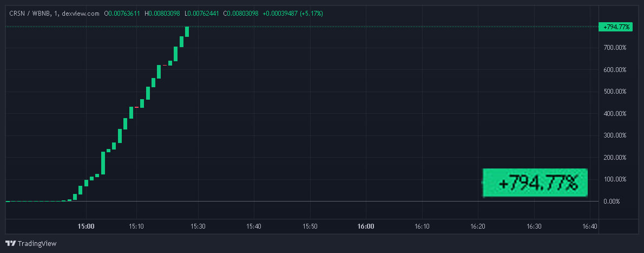Image resolution: width=644 pixels, height=253 pixels.
Task: Click the large +794.77% badge
Action: [535, 183]
